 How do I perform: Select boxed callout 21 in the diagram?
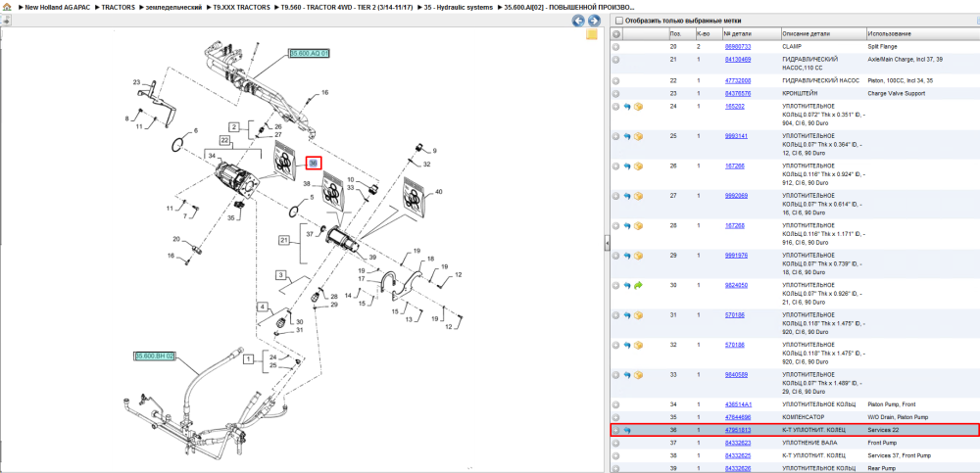tap(285, 239)
